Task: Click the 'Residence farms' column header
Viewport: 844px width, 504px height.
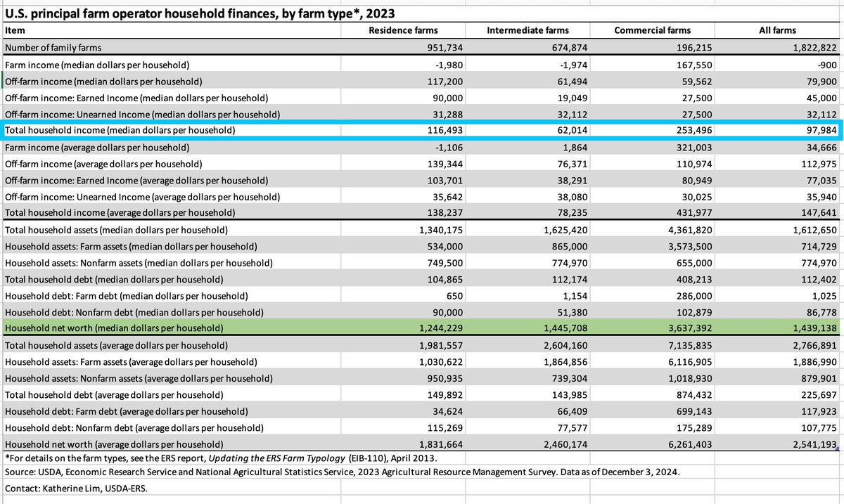Action: click(403, 30)
